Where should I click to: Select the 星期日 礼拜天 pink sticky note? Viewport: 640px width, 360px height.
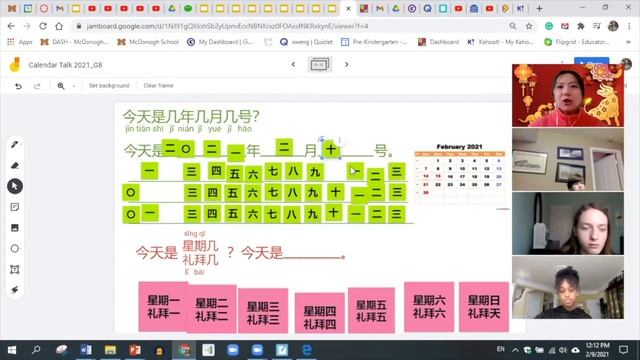pyautogui.click(x=484, y=307)
